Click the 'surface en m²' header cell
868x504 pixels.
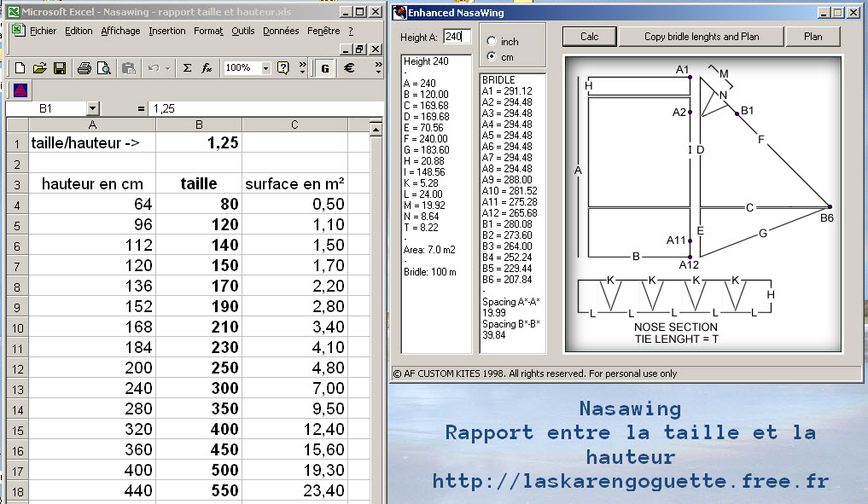coord(294,183)
